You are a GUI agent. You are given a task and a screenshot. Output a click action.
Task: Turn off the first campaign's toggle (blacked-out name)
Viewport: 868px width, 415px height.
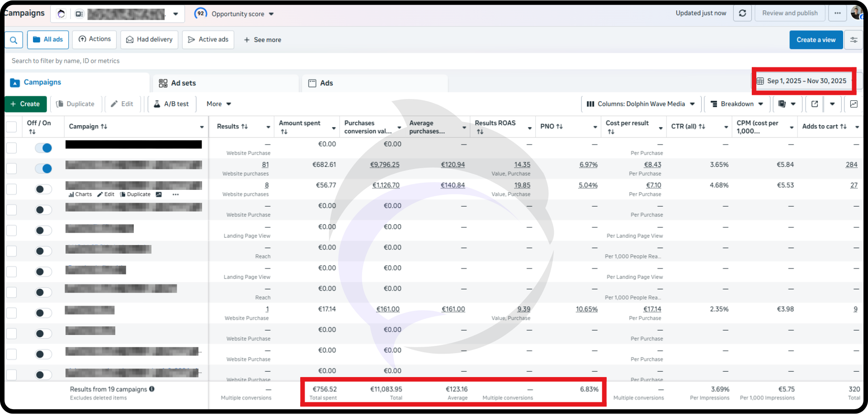point(43,148)
